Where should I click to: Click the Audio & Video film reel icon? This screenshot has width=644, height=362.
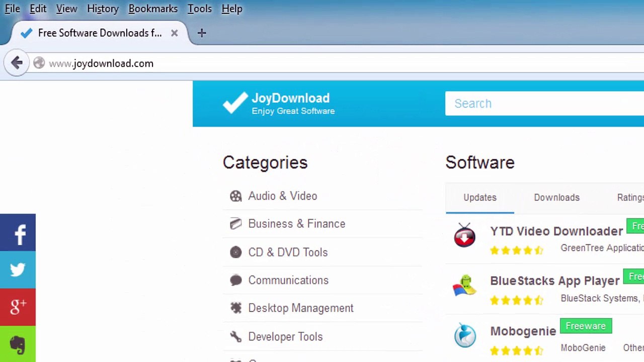(x=235, y=196)
